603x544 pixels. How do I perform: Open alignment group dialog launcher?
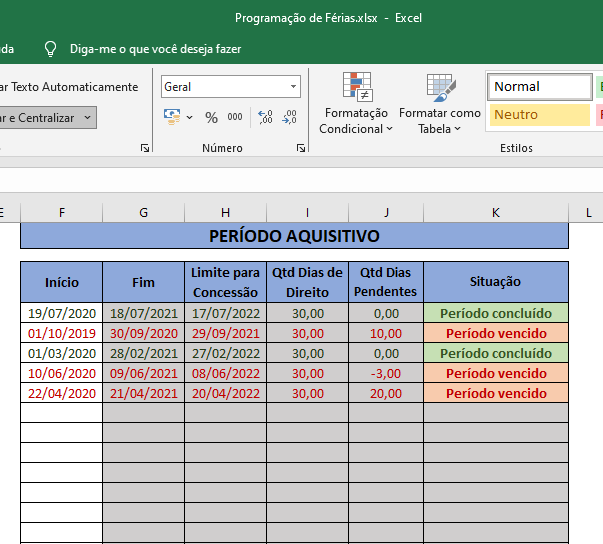pos(145,148)
